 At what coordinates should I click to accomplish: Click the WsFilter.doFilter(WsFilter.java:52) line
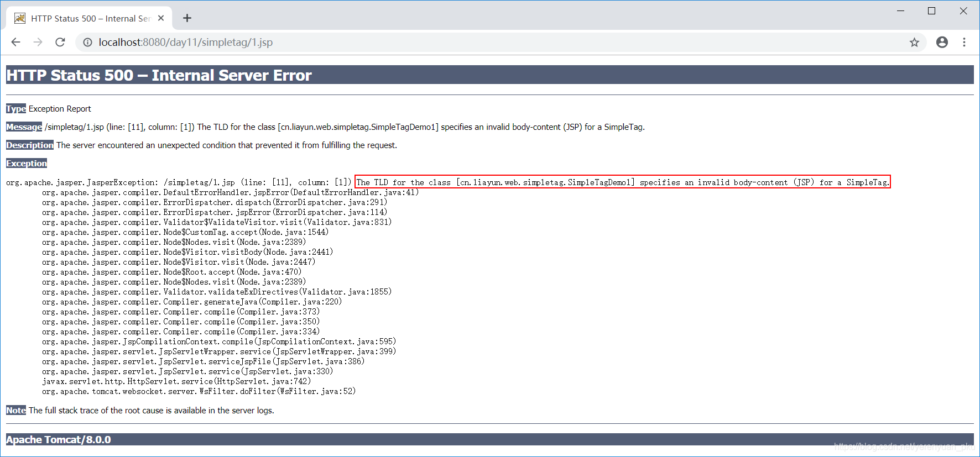(x=199, y=391)
